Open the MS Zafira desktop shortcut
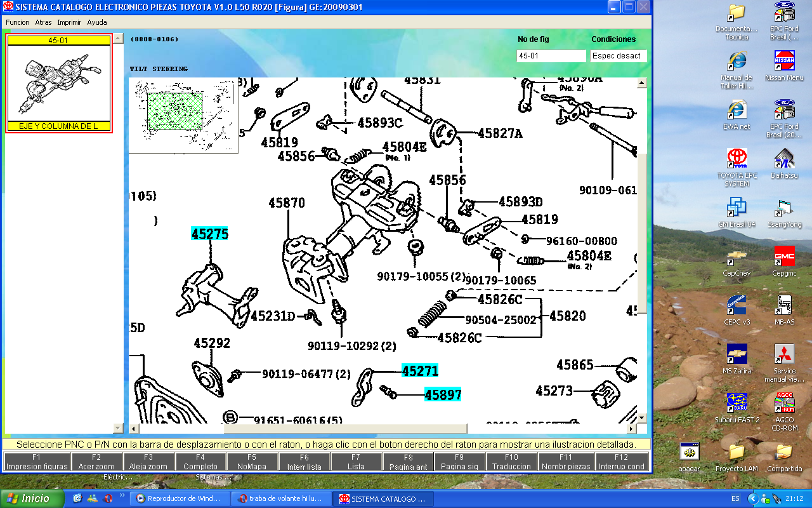Viewport: 812px width, 508px height. (x=737, y=354)
